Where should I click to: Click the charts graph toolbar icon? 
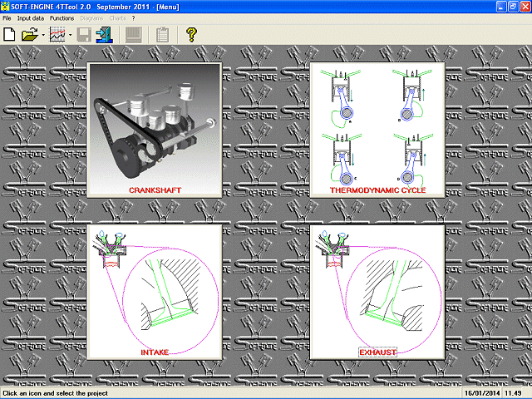pos(57,35)
